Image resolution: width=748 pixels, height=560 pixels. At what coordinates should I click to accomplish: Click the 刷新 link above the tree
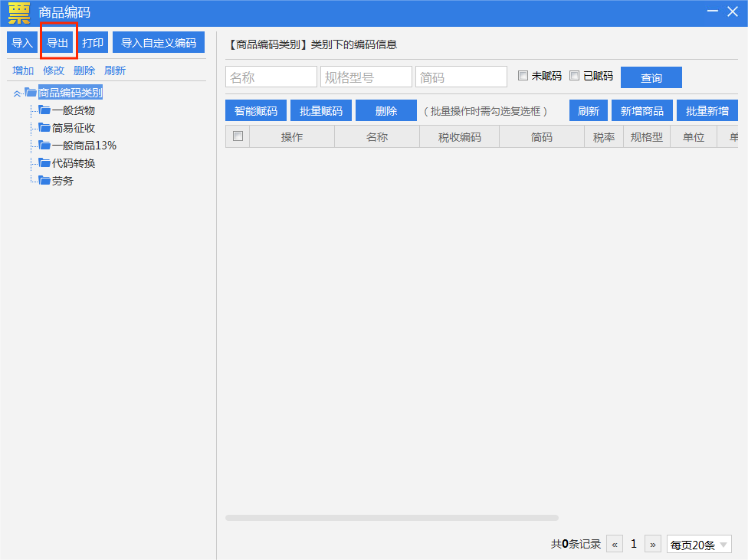point(114,70)
